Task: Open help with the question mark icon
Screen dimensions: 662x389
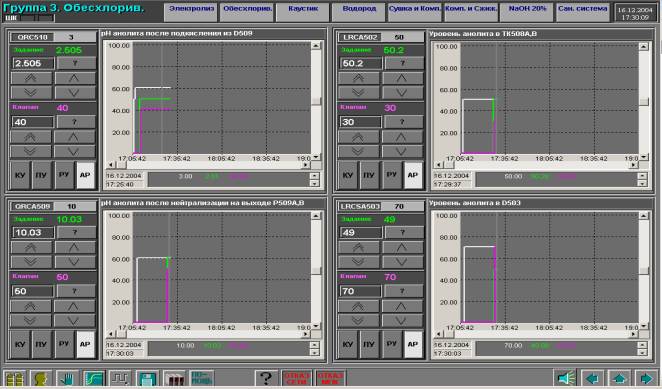Action: pyautogui.click(x=266, y=378)
